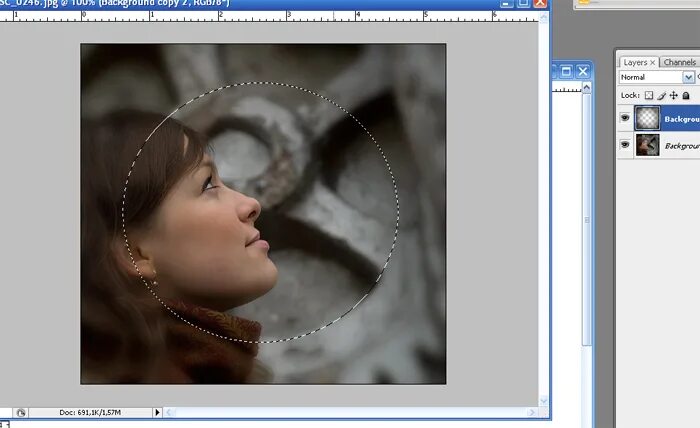Viewport: 700px width, 428px height.
Task: Lock transparent pixels in Layers panel
Action: [x=649, y=96]
